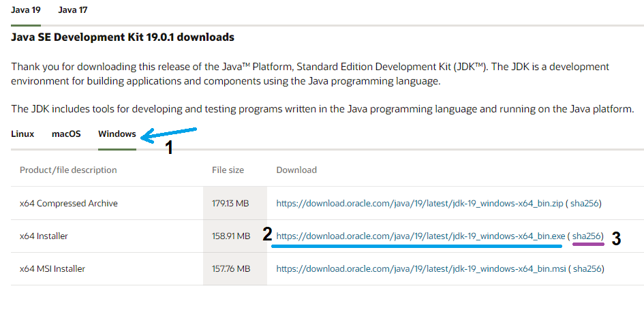Open sha256 checksum for the exe installer
The image size is (644, 312).
pyautogui.click(x=587, y=236)
